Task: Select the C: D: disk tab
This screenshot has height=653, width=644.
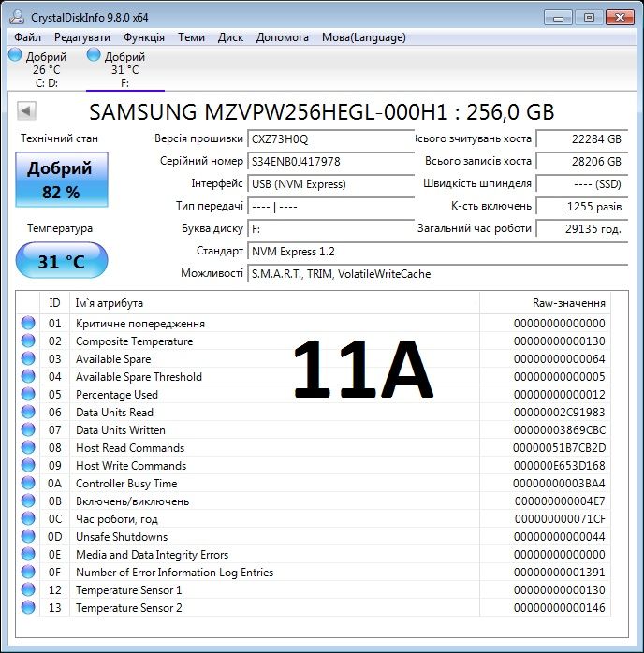Action: pos(46,68)
